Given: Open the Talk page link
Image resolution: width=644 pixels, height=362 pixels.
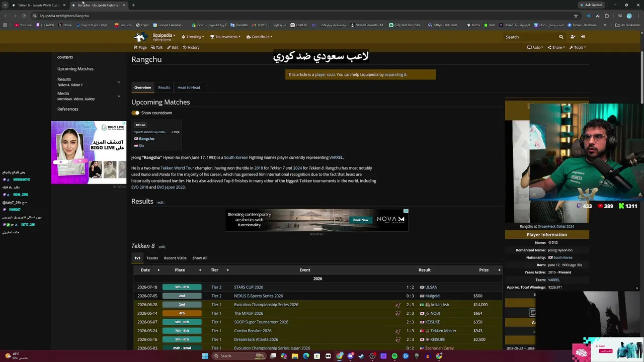Looking at the screenshot, I should coord(157,47).
